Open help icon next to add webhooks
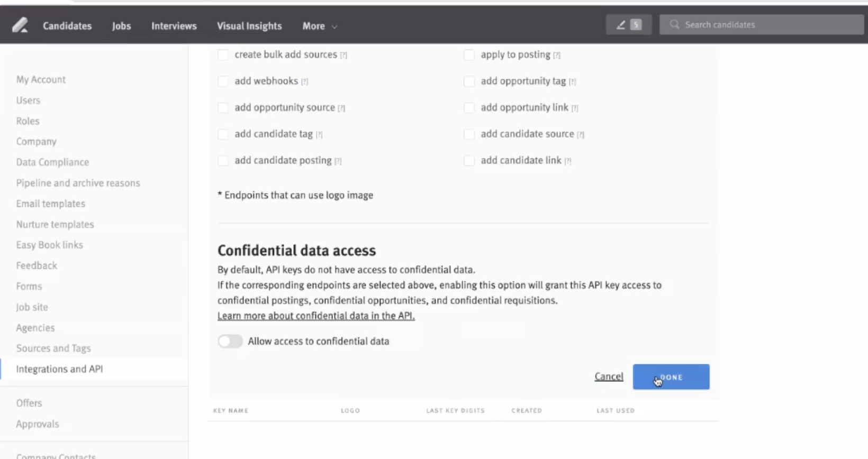This screenshot has width=868, height=459. pos(305,81)
